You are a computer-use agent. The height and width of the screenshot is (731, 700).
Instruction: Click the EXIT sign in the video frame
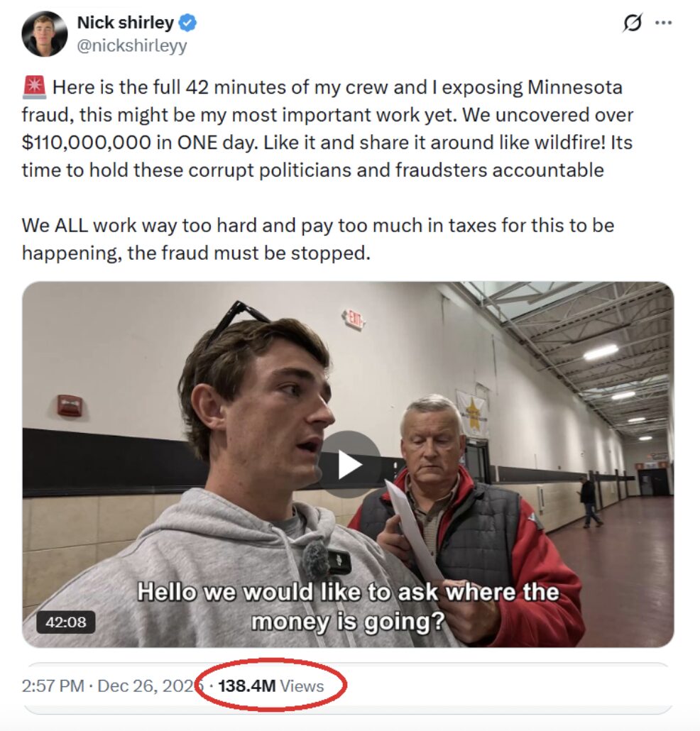[x=353, y=319]
